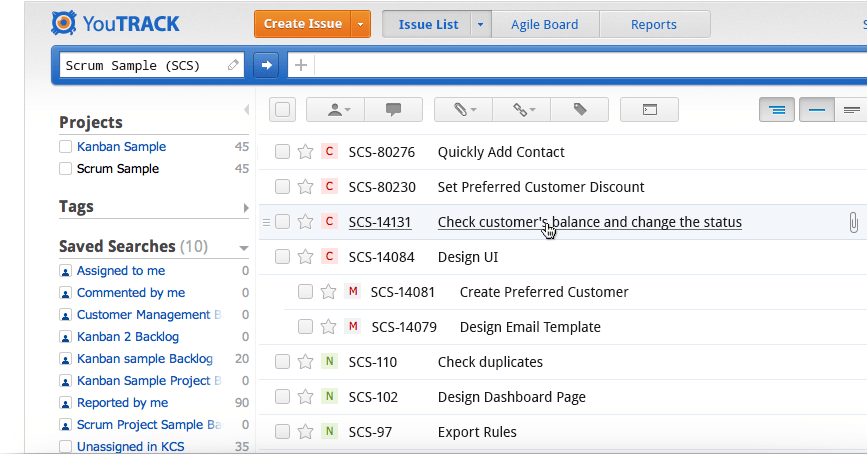Toggle the select-all issues checkbox
Image resolution: width=867 pixels, height=455 pixels.
[x=283, y=109]
